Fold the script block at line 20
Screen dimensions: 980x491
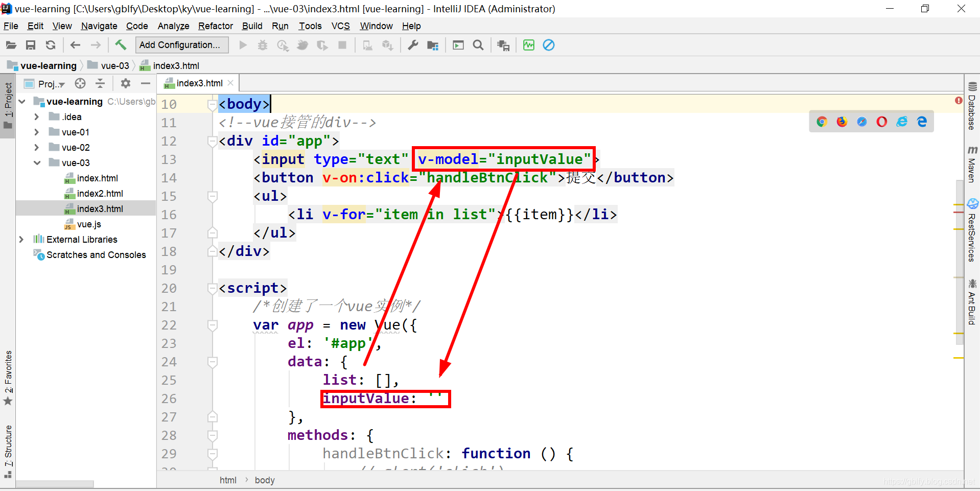pyautogui.click(x=213, y=288)
